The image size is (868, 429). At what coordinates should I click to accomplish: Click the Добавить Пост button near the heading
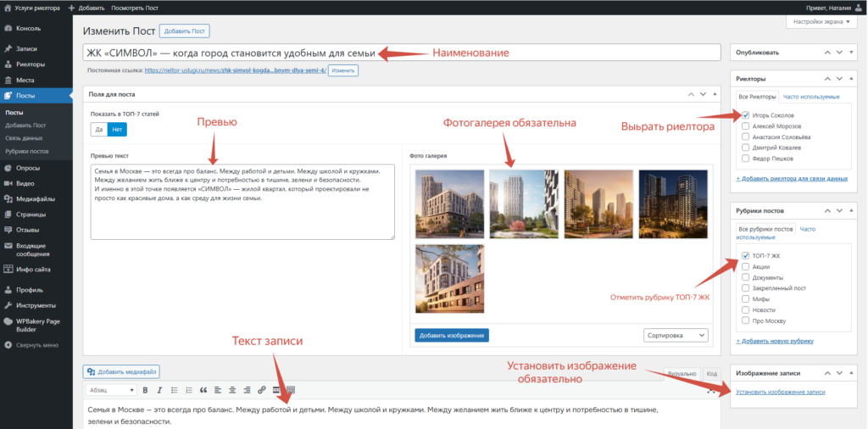tap(184, 31)
